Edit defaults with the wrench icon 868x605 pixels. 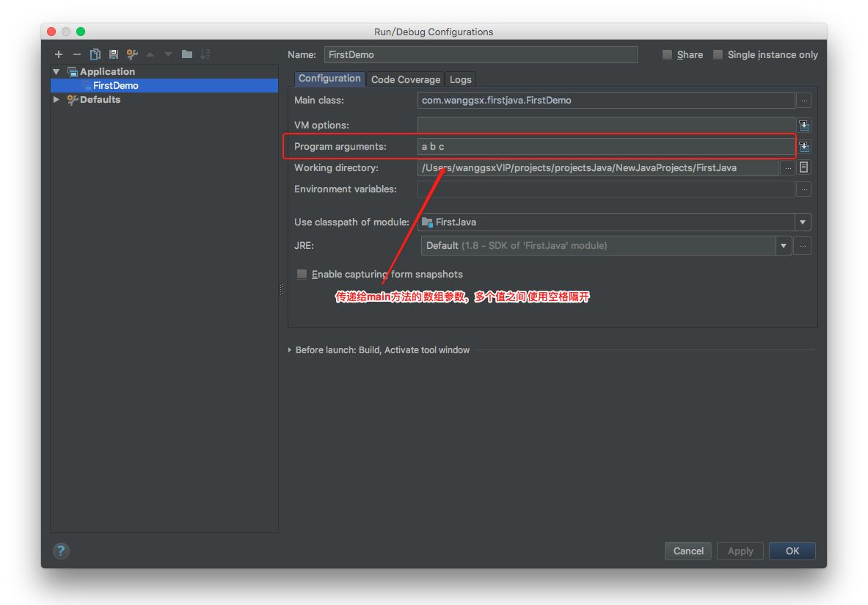(132, 54)
